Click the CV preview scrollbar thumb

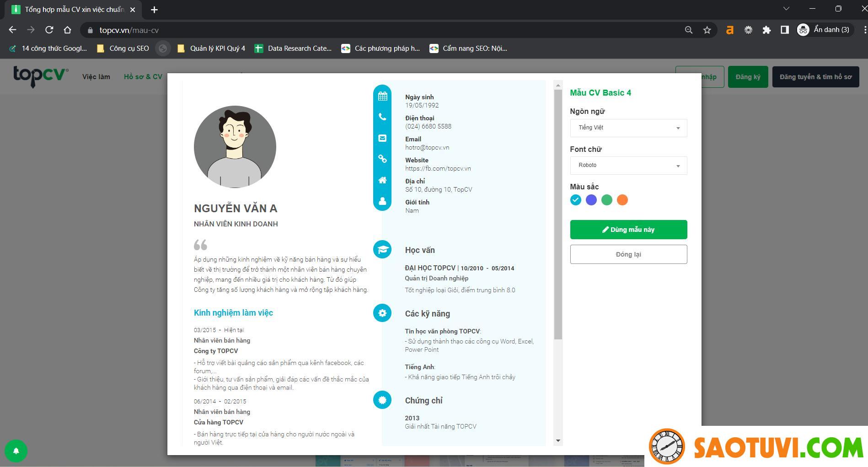point(558,215)
